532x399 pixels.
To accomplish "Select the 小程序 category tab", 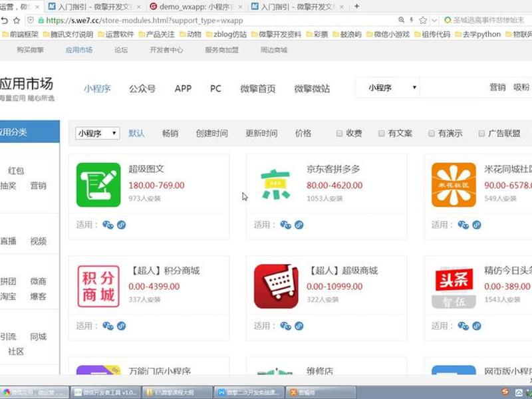I will (x=97, y=88).
